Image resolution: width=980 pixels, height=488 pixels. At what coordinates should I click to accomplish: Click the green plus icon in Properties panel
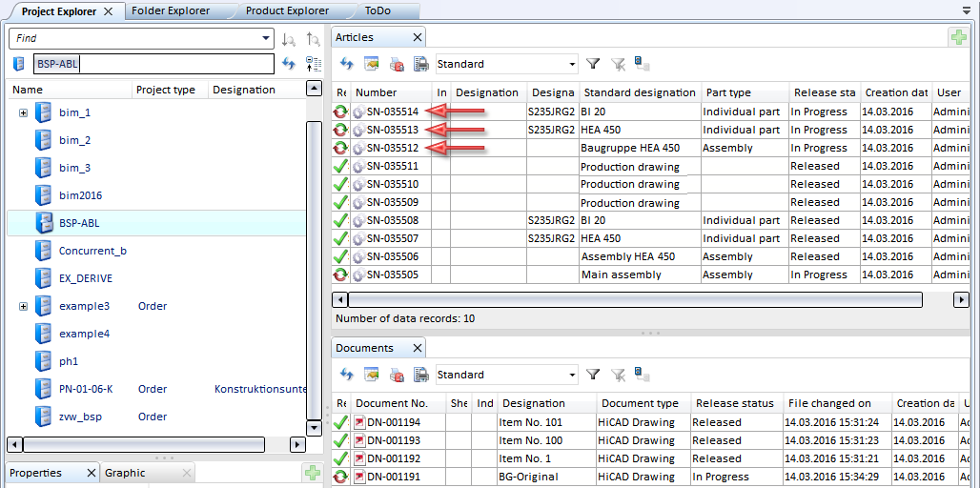[x=312, y=473]
